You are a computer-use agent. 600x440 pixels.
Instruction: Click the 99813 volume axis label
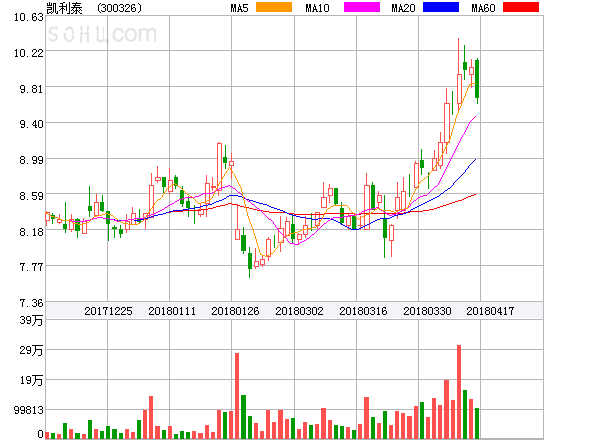tap(29, 410)
